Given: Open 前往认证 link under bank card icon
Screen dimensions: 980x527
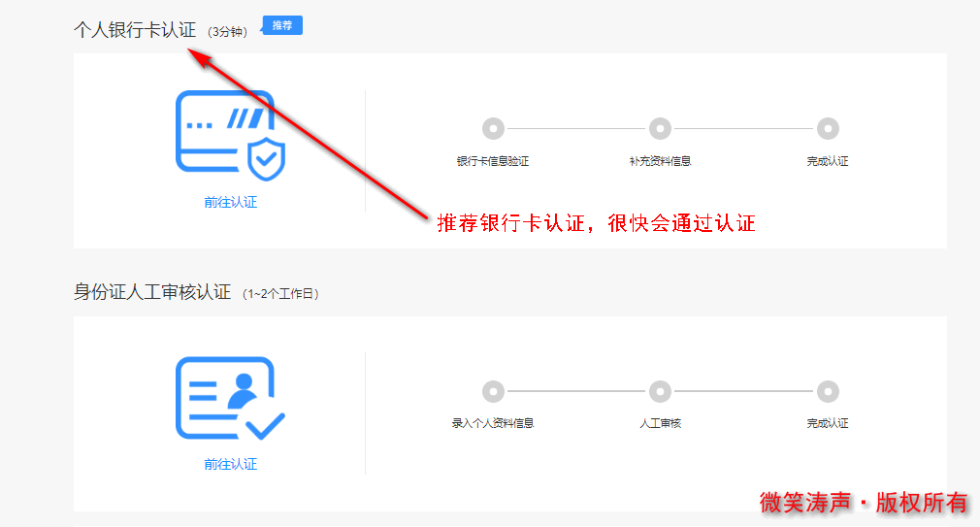Looking at the screenshot, I should pyautogui.click(x=231, y=202).
